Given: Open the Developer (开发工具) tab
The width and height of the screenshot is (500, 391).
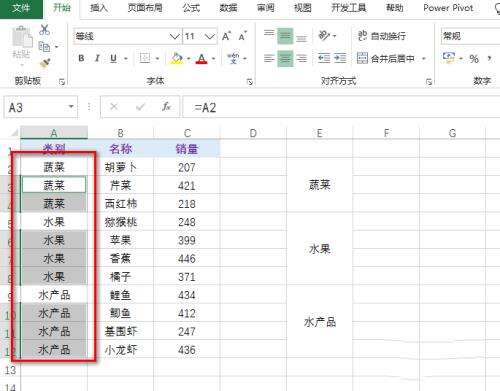Looking at the screenshot, I should click(349, 8).
